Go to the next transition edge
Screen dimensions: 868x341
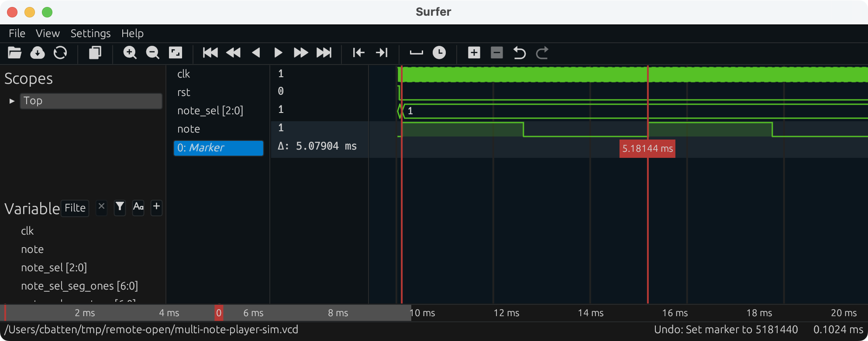pyautogui.click(x=382, y=53)
